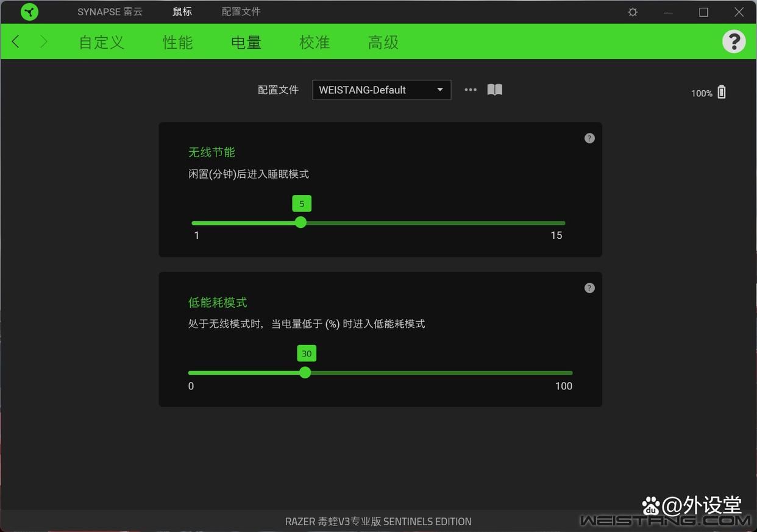
Task: Click the help question mark icon
Action: [x=734, y=41]
